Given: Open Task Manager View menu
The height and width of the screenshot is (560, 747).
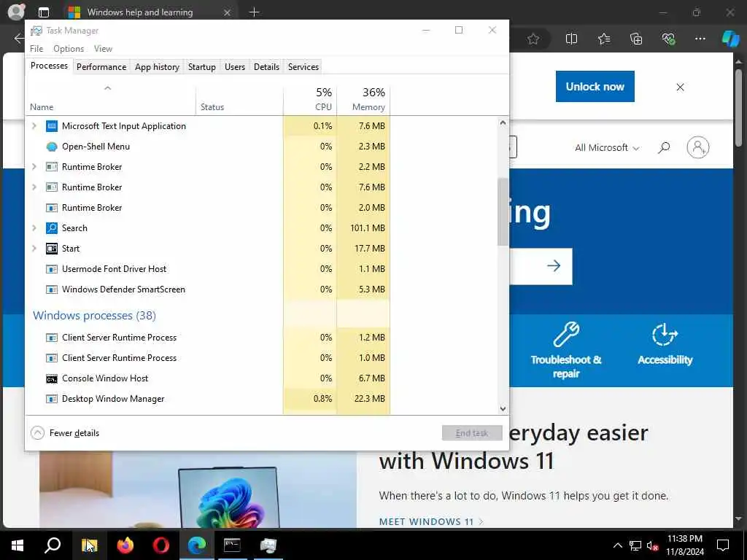Looking at the screenshot, I should (x=103, y=49).
